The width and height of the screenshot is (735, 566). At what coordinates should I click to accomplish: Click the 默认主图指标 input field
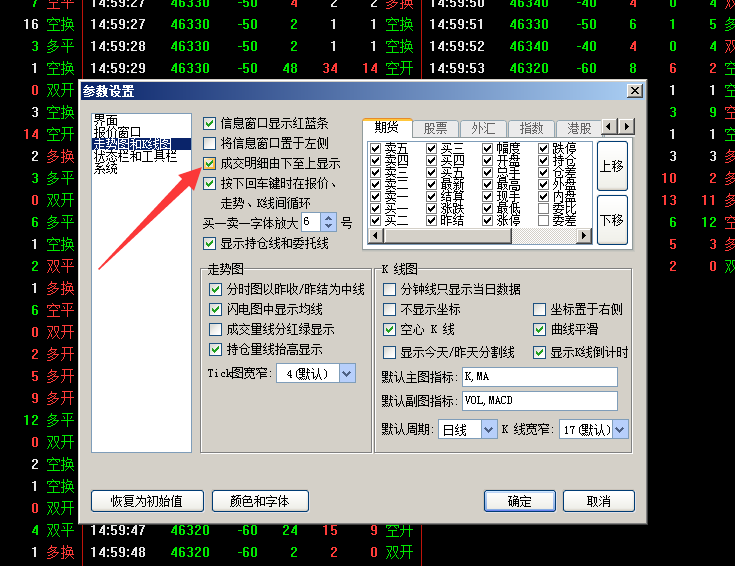click(539, 377)
